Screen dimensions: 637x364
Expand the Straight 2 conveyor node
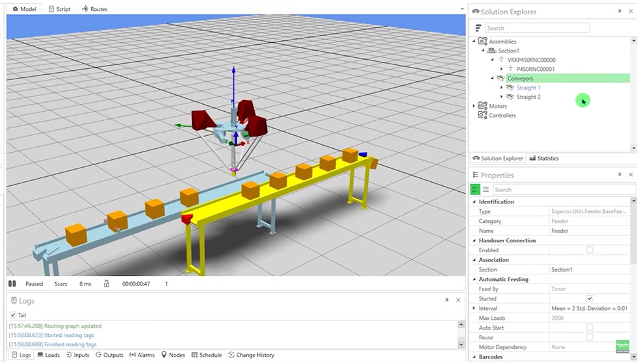(502, 97)
